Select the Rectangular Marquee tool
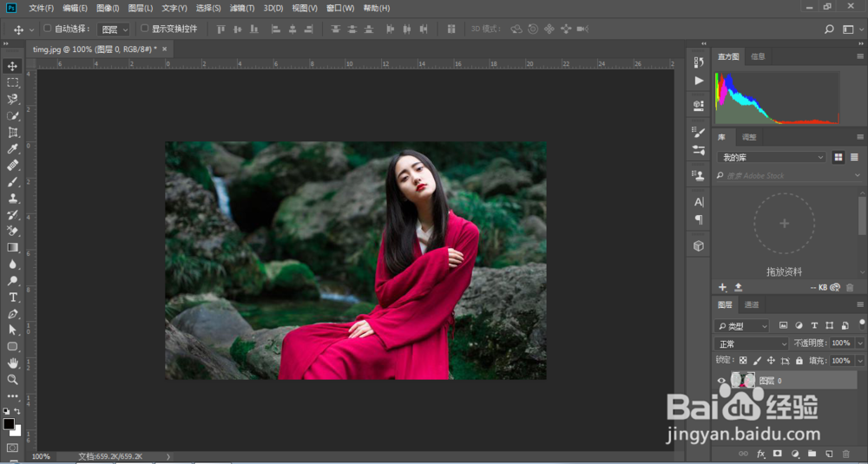 (13, 83)
